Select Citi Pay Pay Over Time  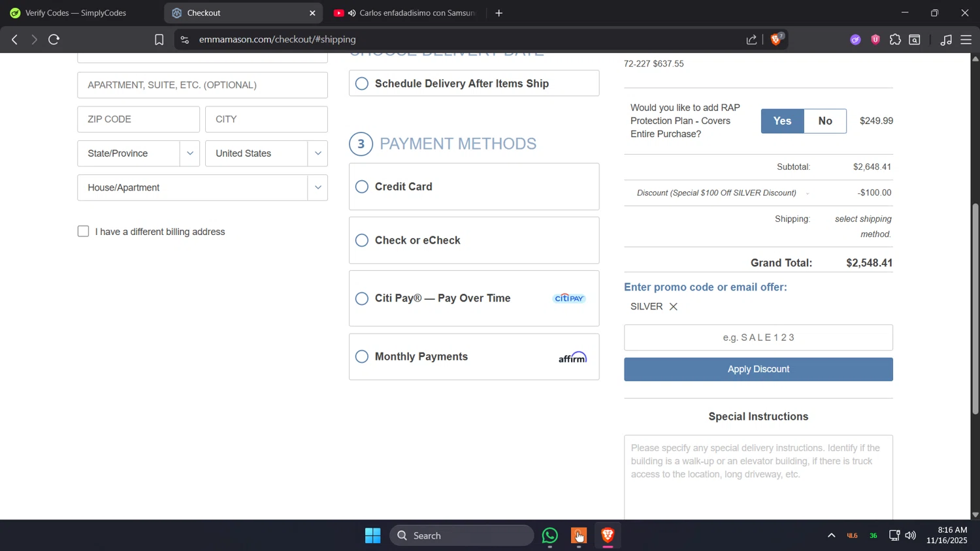tap(474, 298)
